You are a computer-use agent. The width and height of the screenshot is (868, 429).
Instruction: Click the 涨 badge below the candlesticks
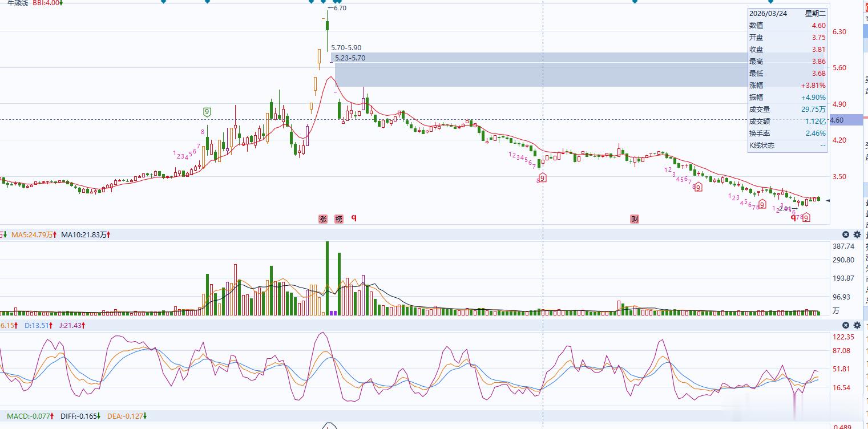click(323, 219)
